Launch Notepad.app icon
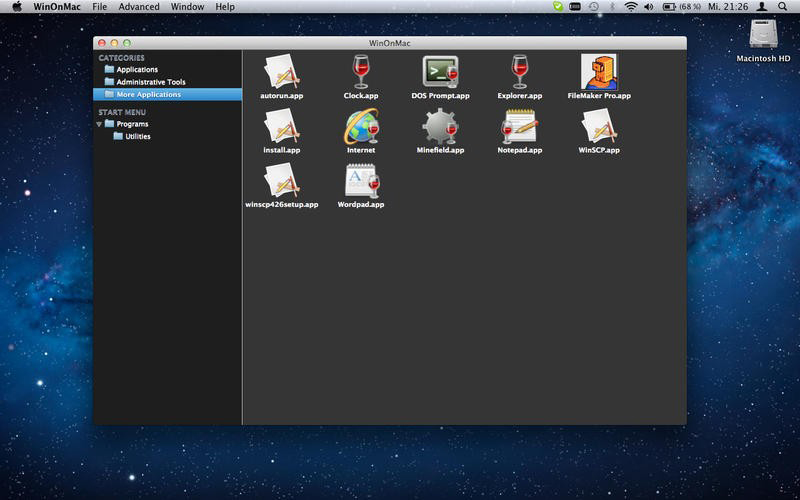 519,126
